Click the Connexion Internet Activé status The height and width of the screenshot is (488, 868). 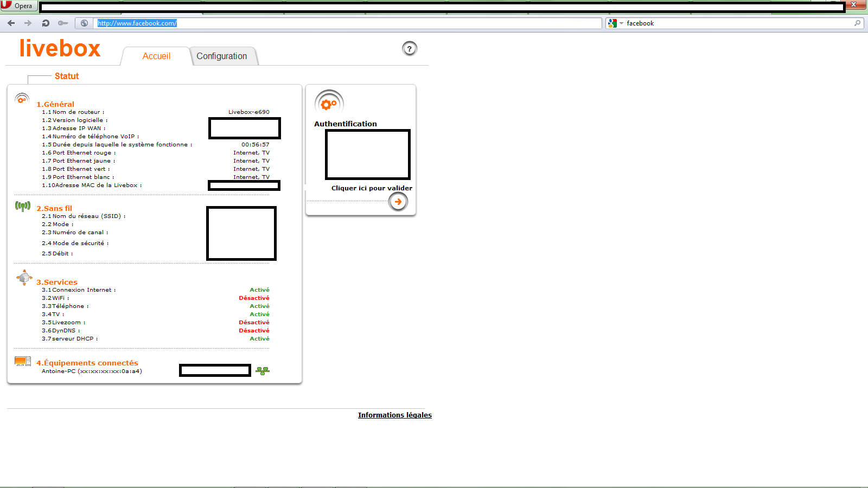(260, 290)
